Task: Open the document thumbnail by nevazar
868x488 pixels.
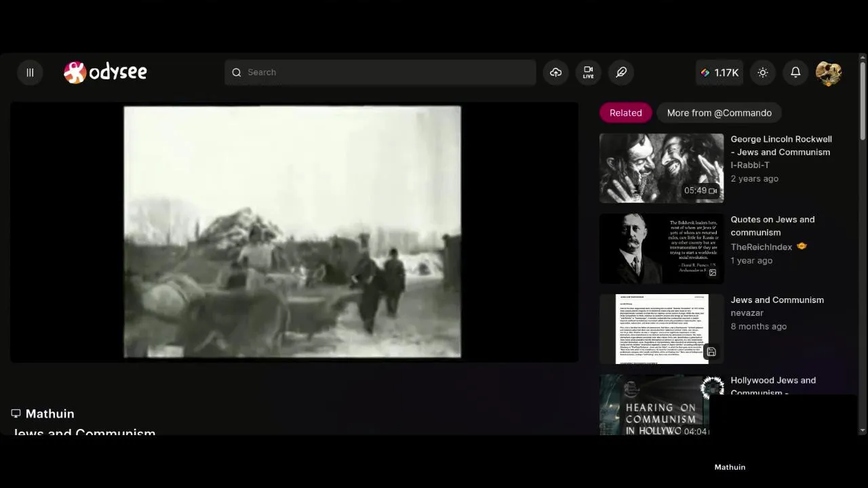Action: click(661, 329)
